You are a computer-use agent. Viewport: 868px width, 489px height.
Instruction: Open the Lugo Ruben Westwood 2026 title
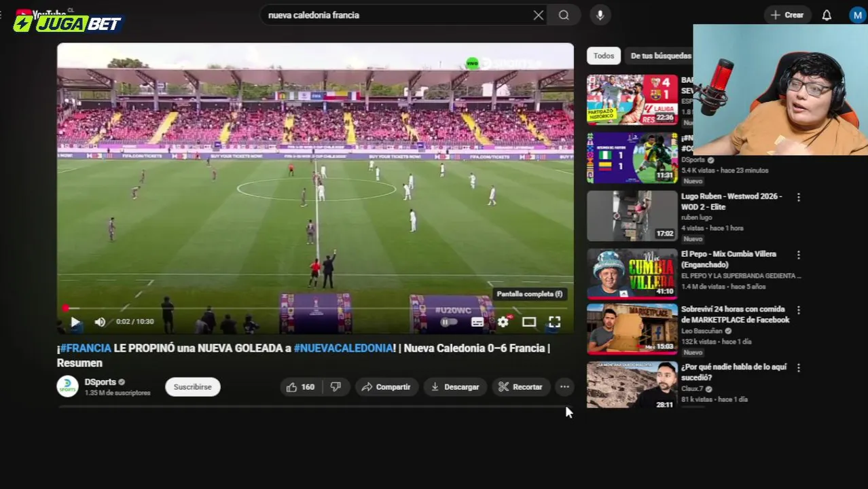[731, 202]
